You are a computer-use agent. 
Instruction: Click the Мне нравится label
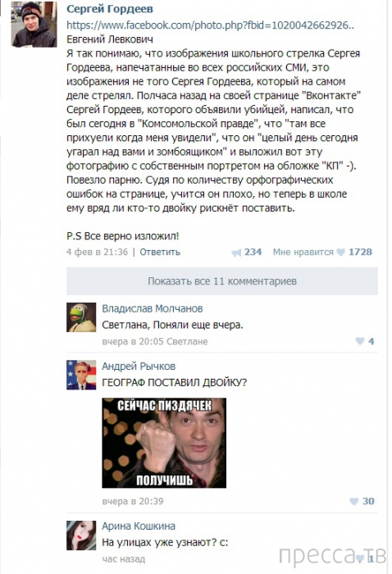point(303,253)
